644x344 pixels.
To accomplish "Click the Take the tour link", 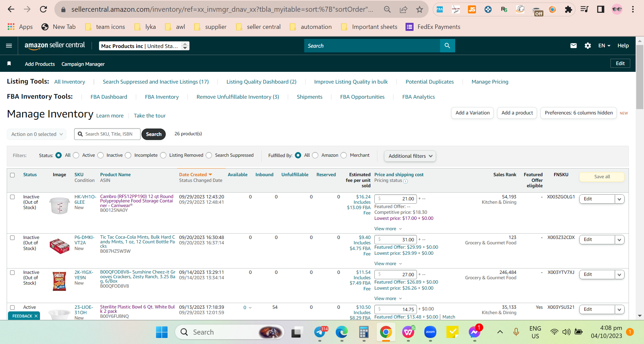I will [150, 116].
